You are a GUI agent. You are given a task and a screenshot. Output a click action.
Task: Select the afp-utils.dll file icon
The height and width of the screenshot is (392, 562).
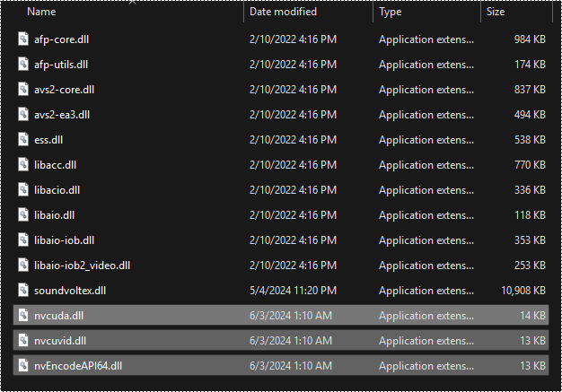click(25, 65)
